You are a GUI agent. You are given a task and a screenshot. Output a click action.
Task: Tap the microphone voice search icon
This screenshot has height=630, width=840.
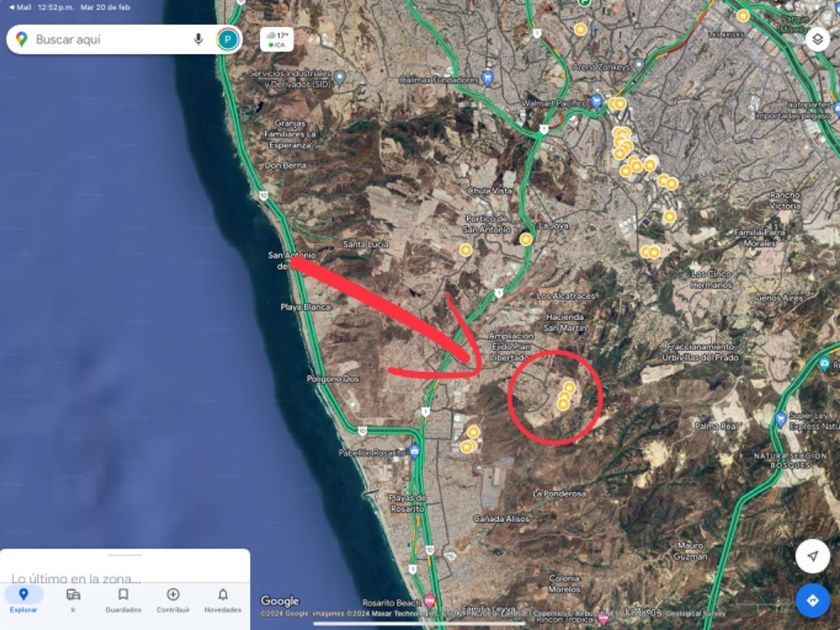coord(198,39)
